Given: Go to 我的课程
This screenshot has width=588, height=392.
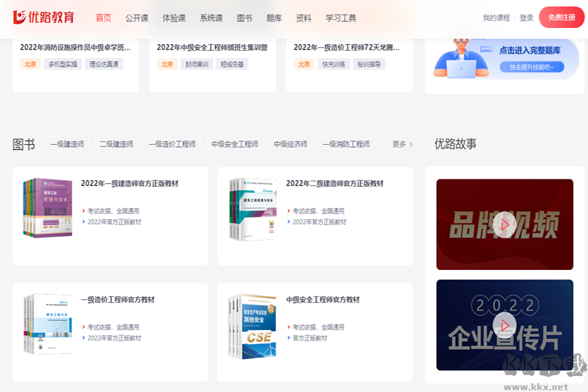Looking at the screenshot, I should pos(496,18).
